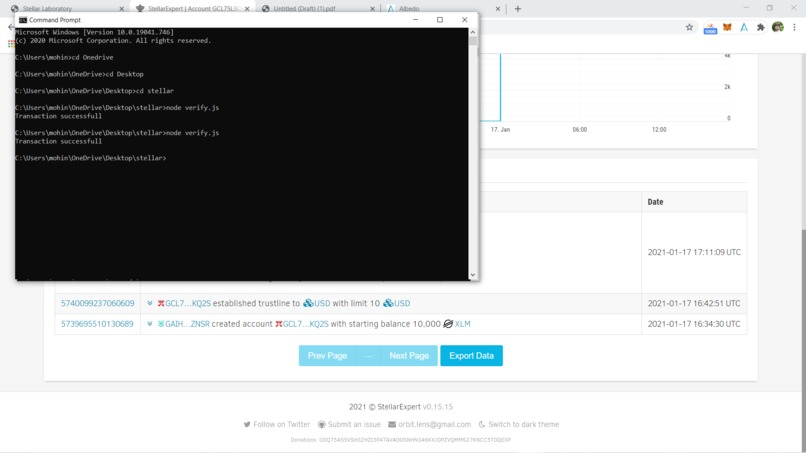Open the Chrome profile avatar

click(778, 27)
